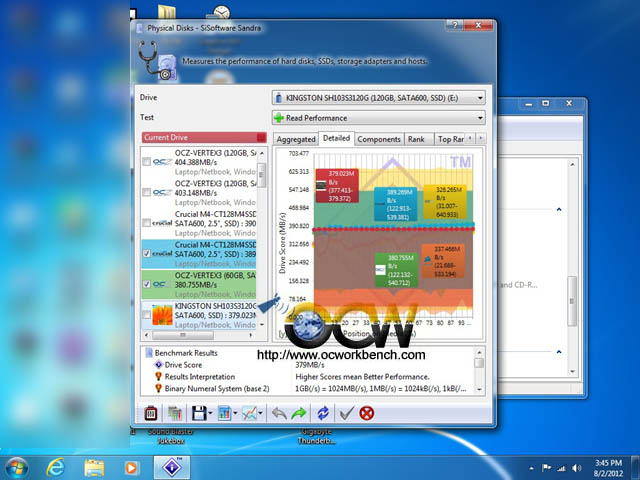Screen dimensions: 640x480
Task: Expand the Save button dropdown arrow
Action: tap(210, 413)
